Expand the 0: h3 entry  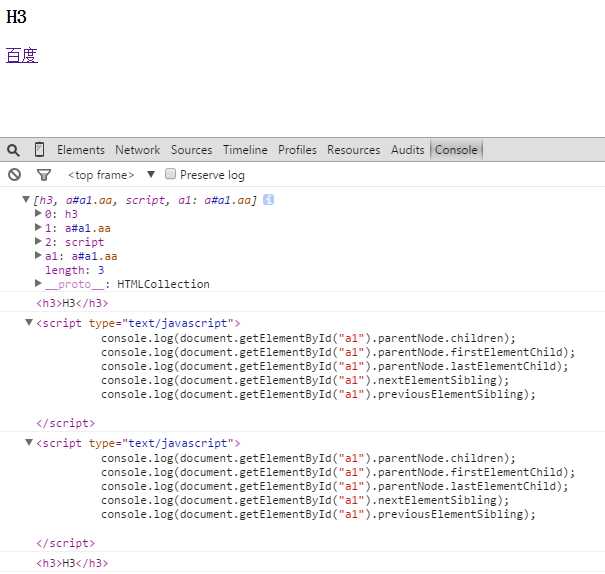coord(38,213)
